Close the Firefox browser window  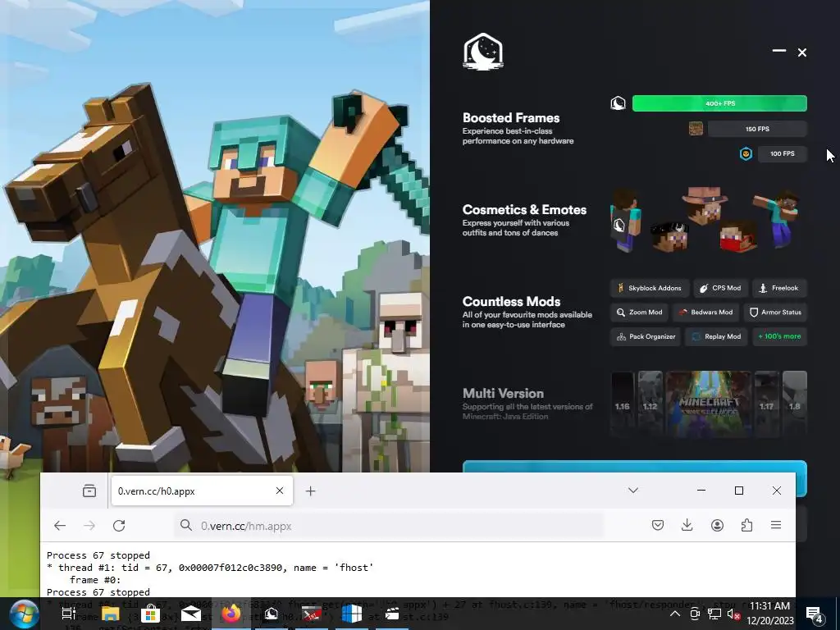pos(777,491)
